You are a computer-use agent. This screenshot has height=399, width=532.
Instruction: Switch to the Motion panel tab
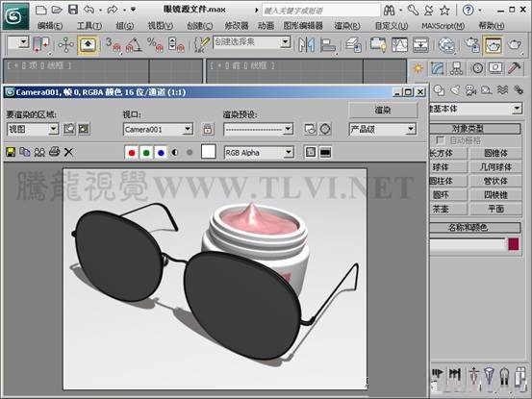point(477,68)
